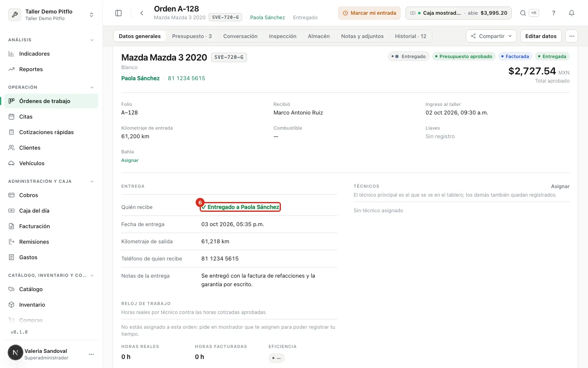Open notifications bell icon
The height and width of the screenshot is (368, 588).
tap(572, 13)
